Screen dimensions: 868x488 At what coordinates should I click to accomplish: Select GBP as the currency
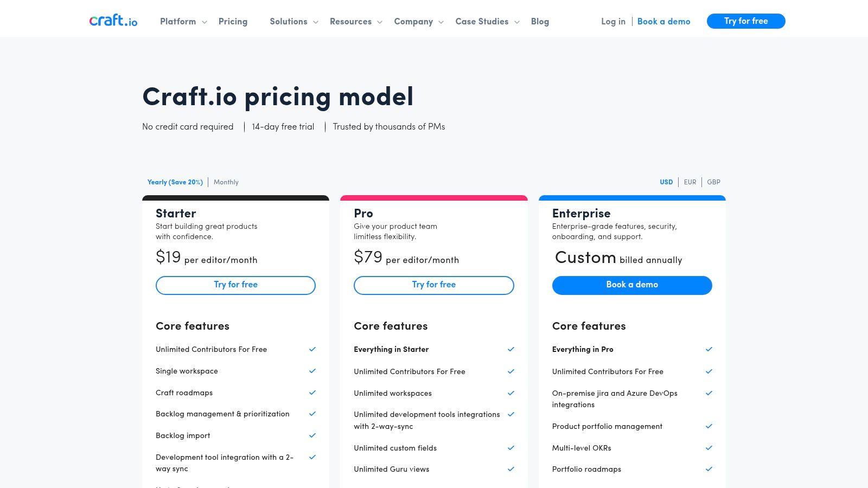713,182
